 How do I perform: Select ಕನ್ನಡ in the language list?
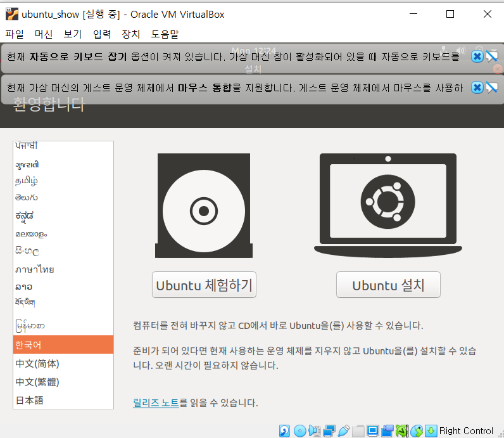click(63, 216)
